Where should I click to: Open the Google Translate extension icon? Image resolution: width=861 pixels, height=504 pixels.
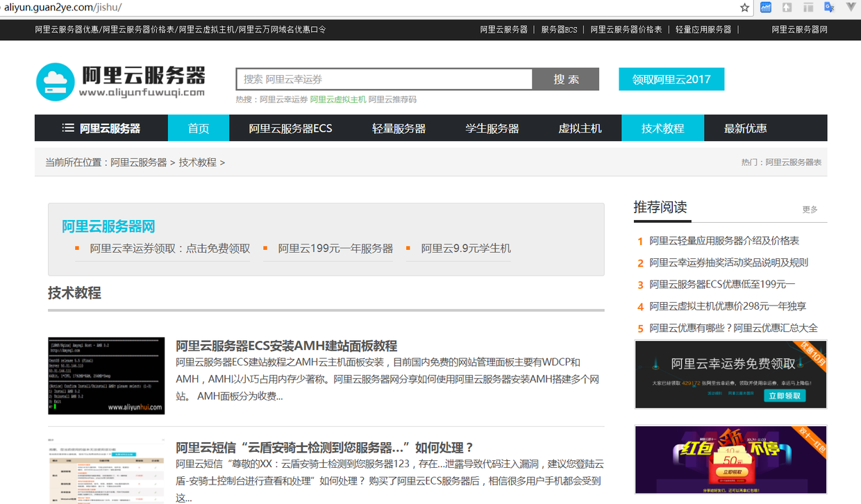tap(829, 8)
